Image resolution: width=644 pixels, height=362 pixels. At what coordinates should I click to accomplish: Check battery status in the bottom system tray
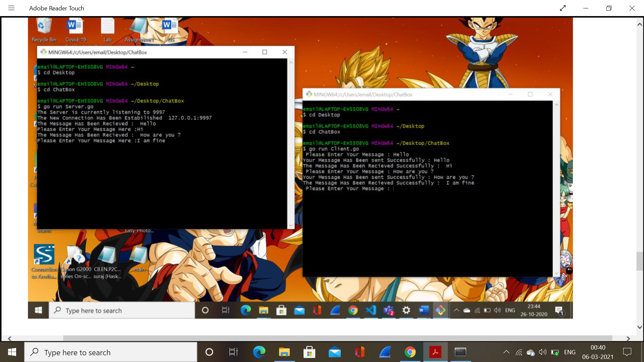[555, 352]
